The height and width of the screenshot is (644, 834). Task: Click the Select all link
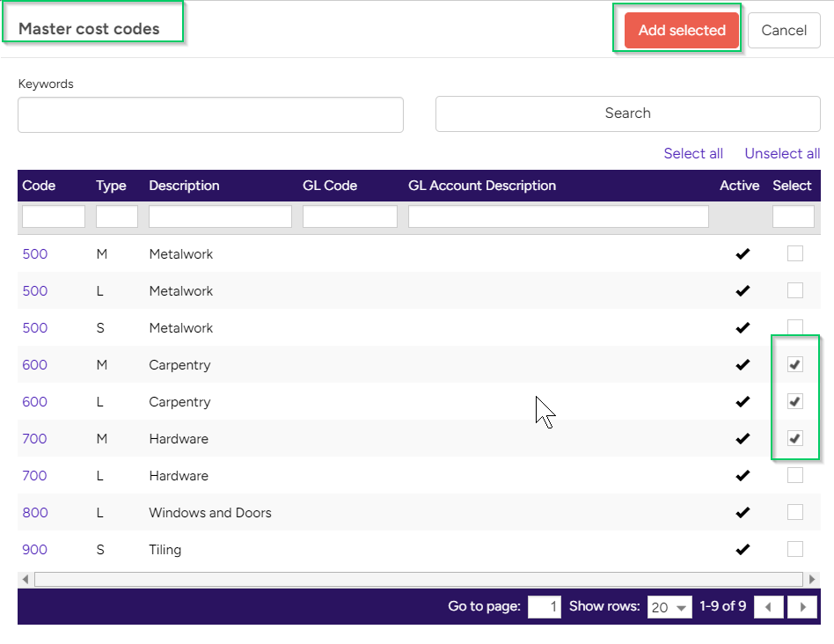[x=693, y=154]
